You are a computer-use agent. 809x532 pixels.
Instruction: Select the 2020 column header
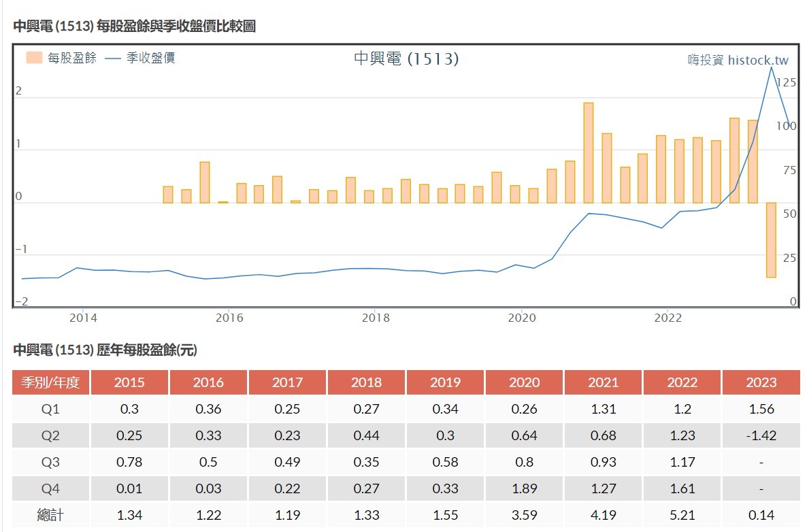(x=524, y=382)
